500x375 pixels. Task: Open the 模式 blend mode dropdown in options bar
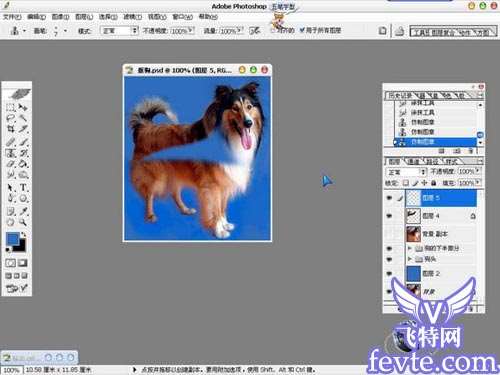point(119,31)
